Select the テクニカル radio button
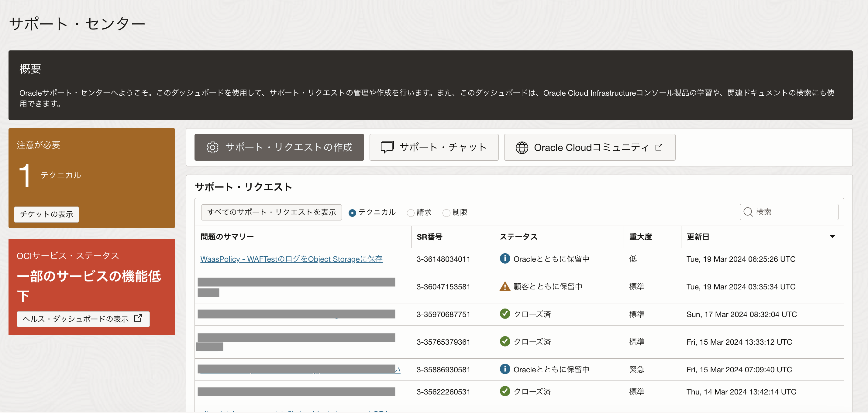Image resolution: width=868 pixels, height=413 pixels. pos(352,213)
